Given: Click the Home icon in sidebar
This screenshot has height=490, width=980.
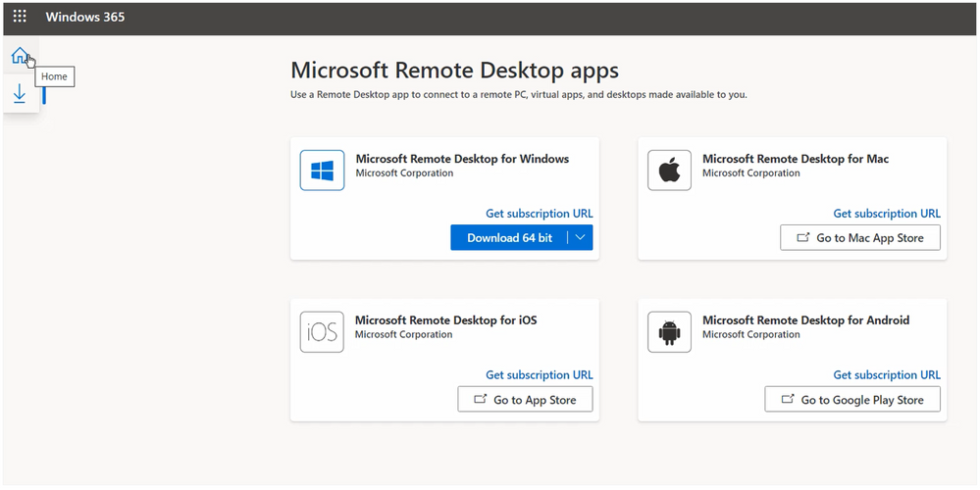Looking at the screenshot, I should click(x=19, y=57).
